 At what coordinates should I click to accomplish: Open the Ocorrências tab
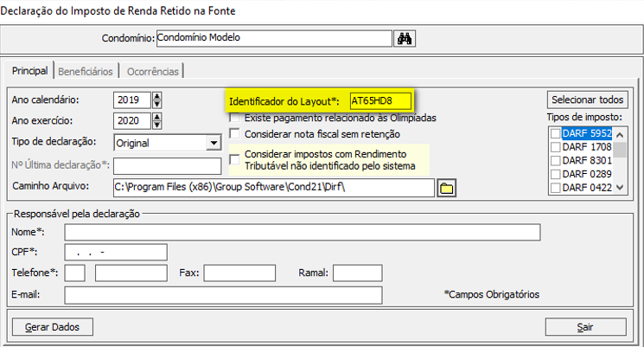152,72
